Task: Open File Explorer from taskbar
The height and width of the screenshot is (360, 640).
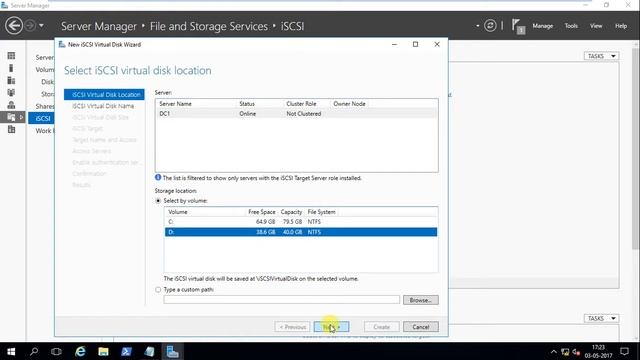Action: click(103, 351)
